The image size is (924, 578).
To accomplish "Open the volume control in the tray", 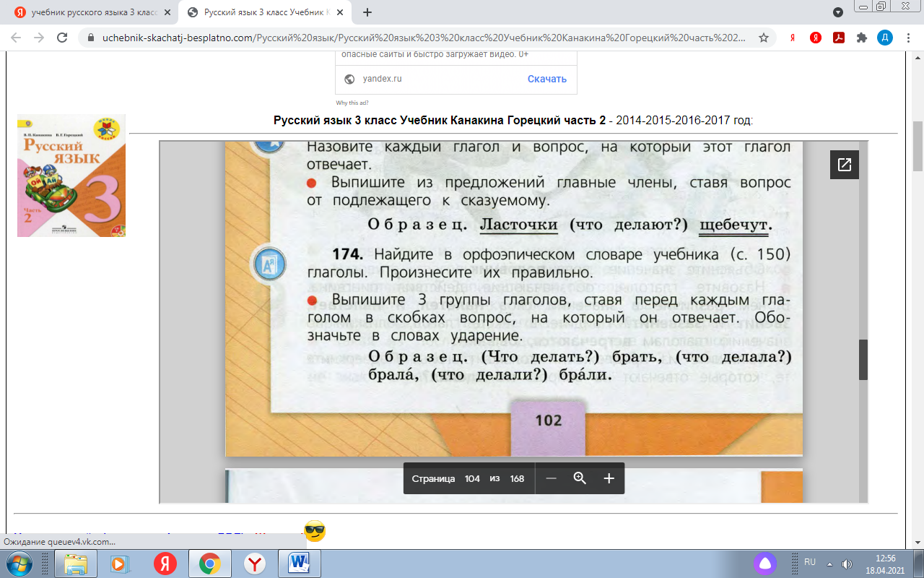I will pyautogui.click(x=847, y=563).
